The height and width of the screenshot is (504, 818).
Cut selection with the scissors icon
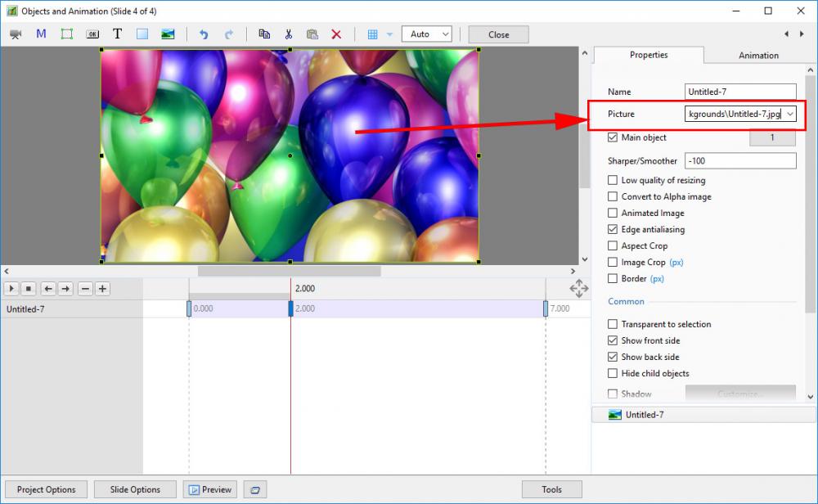pyautogui.click(x=288, y=34)
